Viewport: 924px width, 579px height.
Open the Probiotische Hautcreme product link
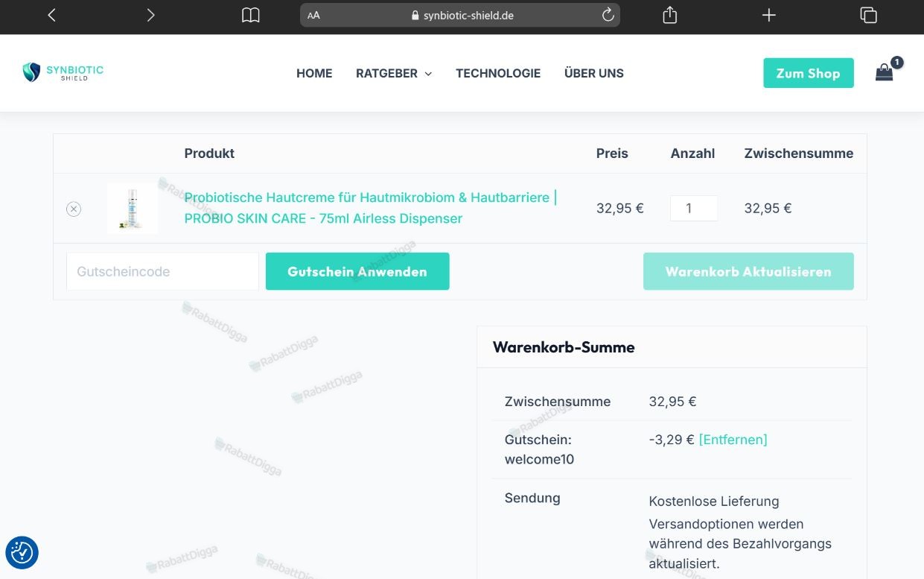[x=371, y=208]
